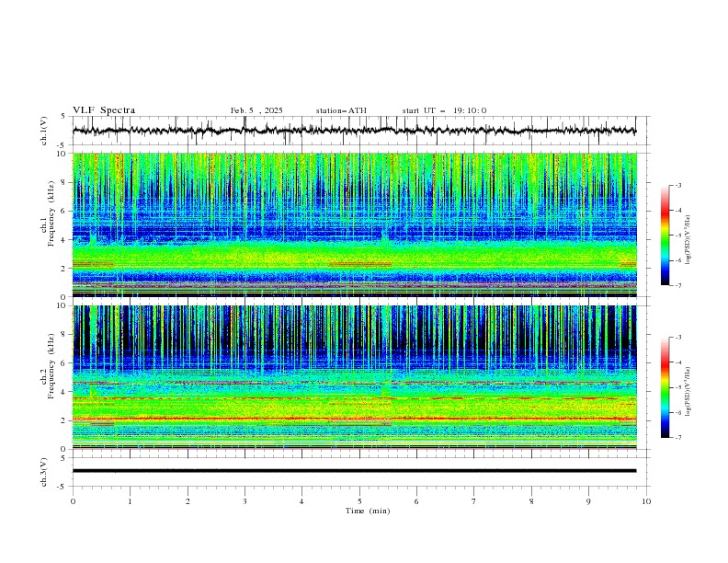Image resolution: width=728 pixels, height=563 pixels.
Task: Click the "station=ATH" header text
Action: click(x=341, y=110)
